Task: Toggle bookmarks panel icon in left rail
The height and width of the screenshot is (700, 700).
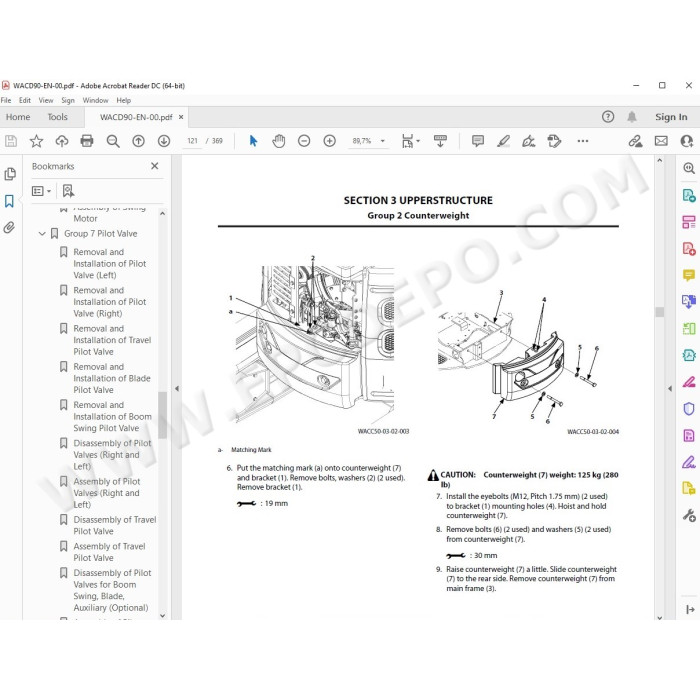Action: click(x=9, y=201)
